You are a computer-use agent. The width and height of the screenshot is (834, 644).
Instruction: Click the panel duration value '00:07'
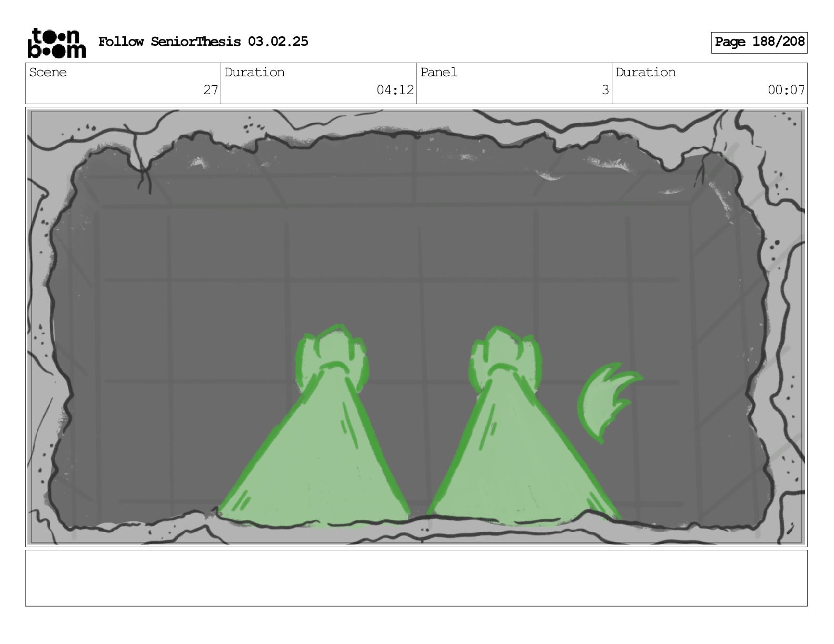(786, 90)
